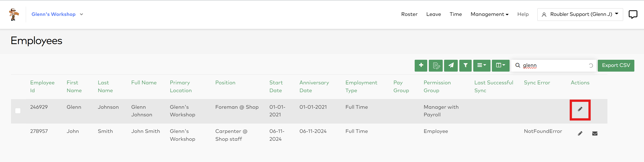The width and height of the screenshot is (644, 162).
Task: Click the bulk edit document icon button
Action: [x=436, y=65]
